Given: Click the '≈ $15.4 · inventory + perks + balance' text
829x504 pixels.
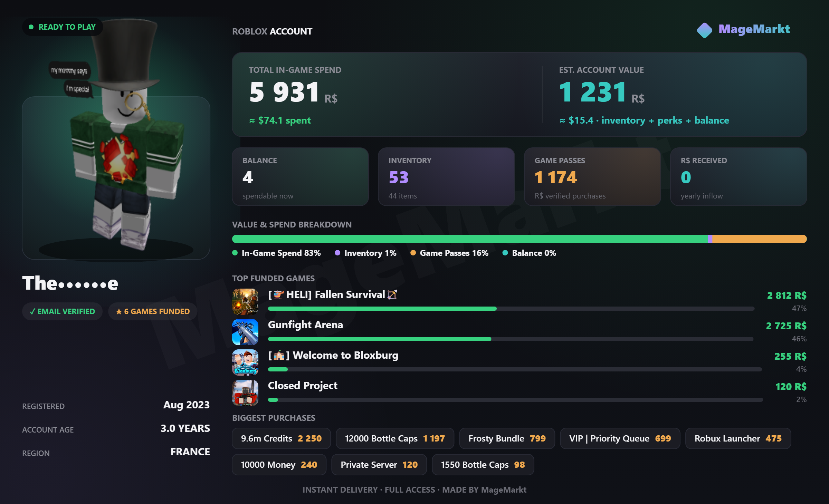Looking at the screenshot, I should (645, 120).
